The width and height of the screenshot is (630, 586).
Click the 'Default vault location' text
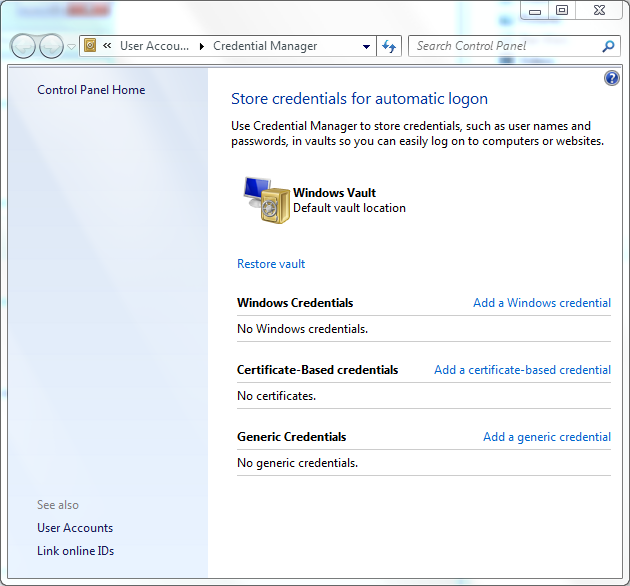(x=349, y=208)
